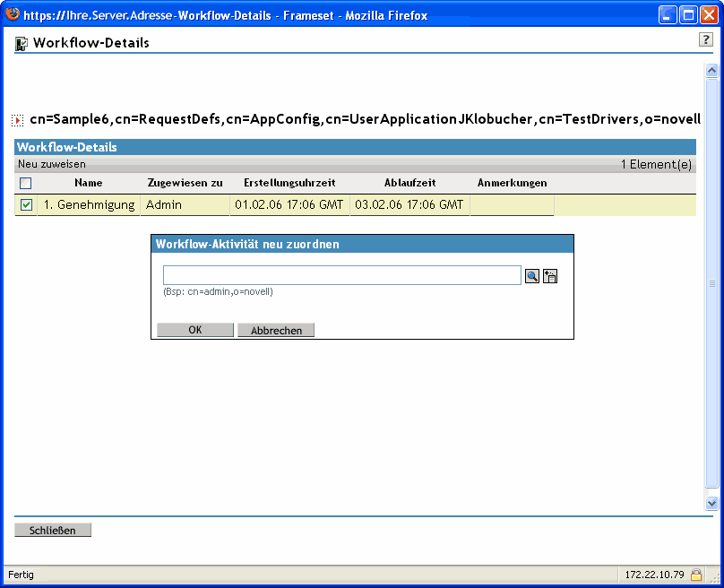Open the object history icon beside the search icon
Viewport: 724px width, 588px height.
click(x=550, y=276)
